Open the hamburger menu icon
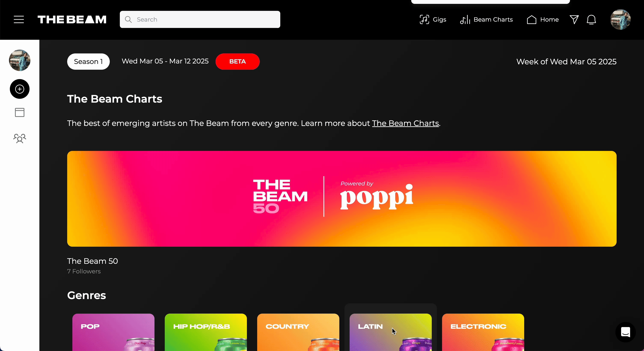 click(x=19, y=19)
